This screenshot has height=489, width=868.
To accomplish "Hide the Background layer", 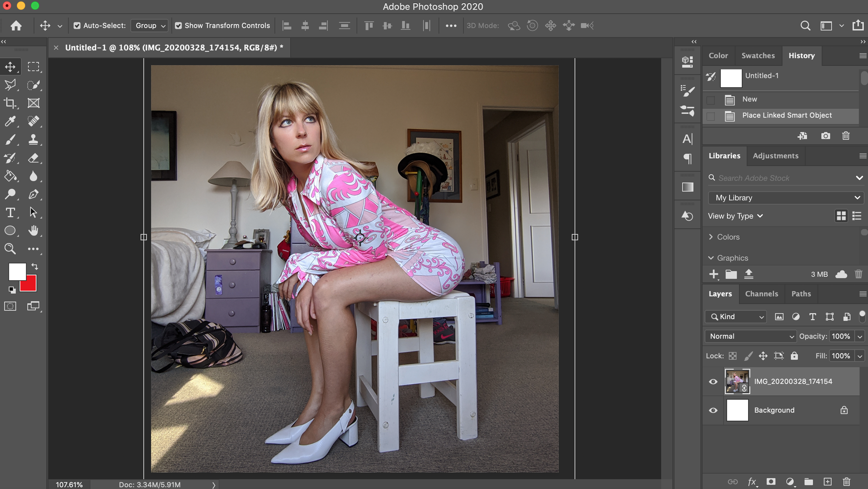I will pyautogui.click(x=713, y=410).
